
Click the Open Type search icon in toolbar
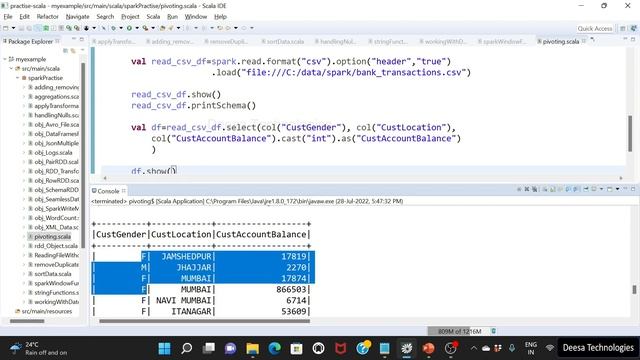162,28
